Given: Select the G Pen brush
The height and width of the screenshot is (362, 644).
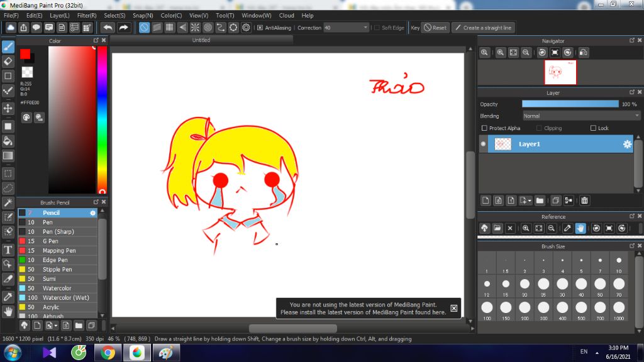Looking at the screenshot, I should coord(57,241).
